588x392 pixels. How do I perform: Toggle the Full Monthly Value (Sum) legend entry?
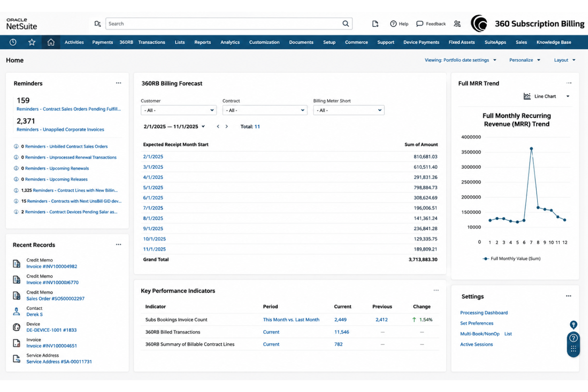(x=512, y=259)
